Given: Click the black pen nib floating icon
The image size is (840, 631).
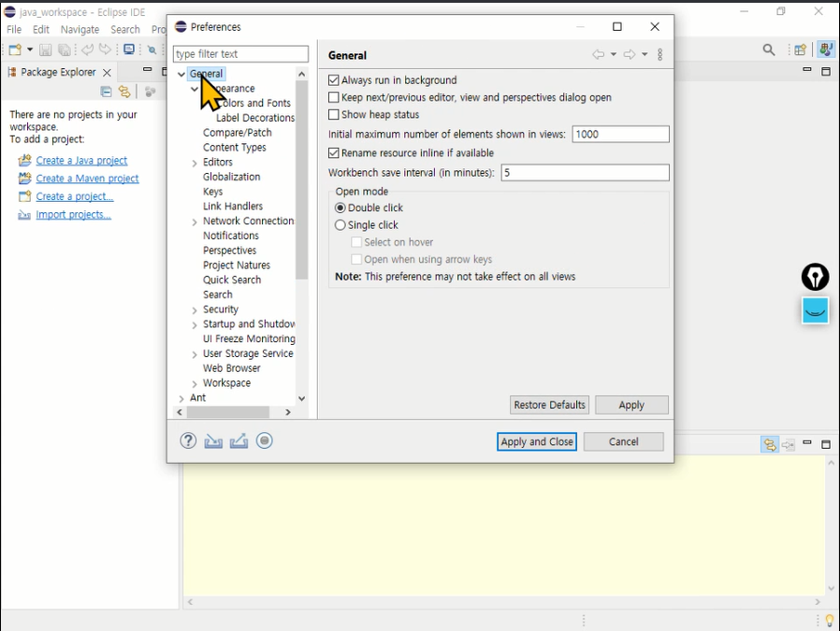Looking at the screenshot, I should [816, 278].
